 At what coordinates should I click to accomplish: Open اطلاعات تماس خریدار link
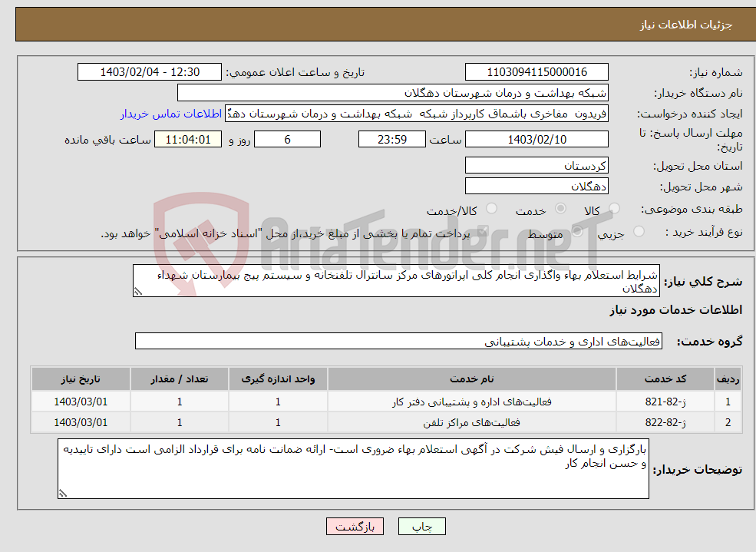[x=170, y=114]
